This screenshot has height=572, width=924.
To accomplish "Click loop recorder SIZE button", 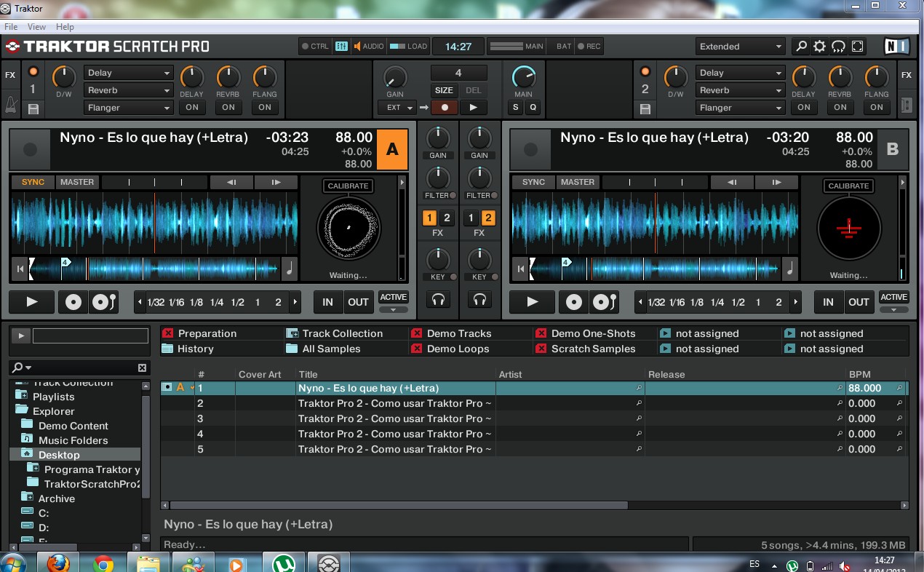I will (444, 90).
